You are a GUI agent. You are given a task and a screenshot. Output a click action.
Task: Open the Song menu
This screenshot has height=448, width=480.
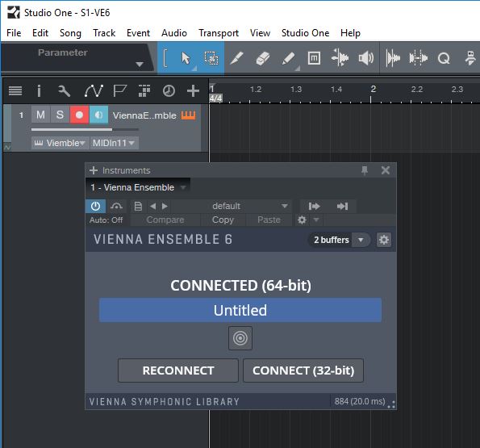pyautogui.click(x=70, y=33)
